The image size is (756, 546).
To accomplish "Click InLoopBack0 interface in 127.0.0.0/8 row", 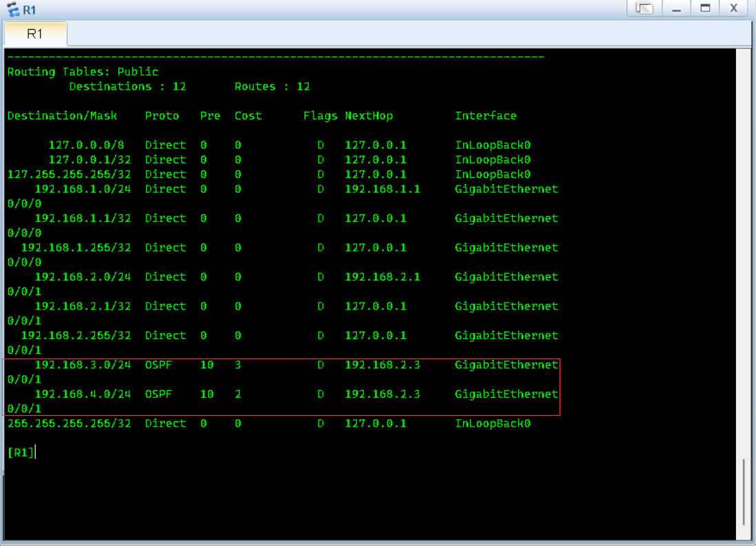I will pos(493,145).
